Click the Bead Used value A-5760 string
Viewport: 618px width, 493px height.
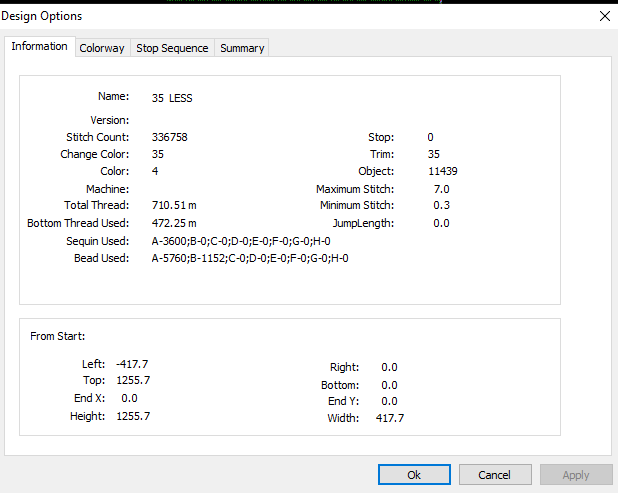click(250, 258)
